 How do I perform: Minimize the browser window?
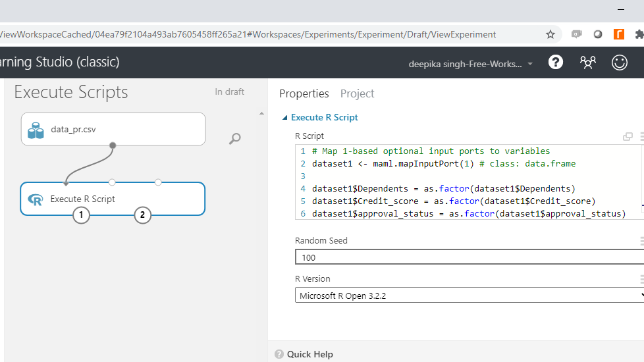click(621, 9)
